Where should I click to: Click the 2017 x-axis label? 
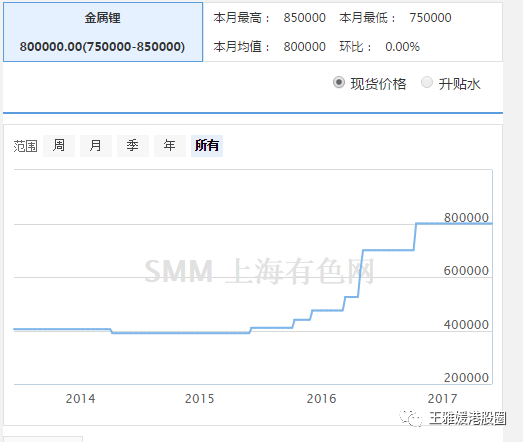point(442,399)
